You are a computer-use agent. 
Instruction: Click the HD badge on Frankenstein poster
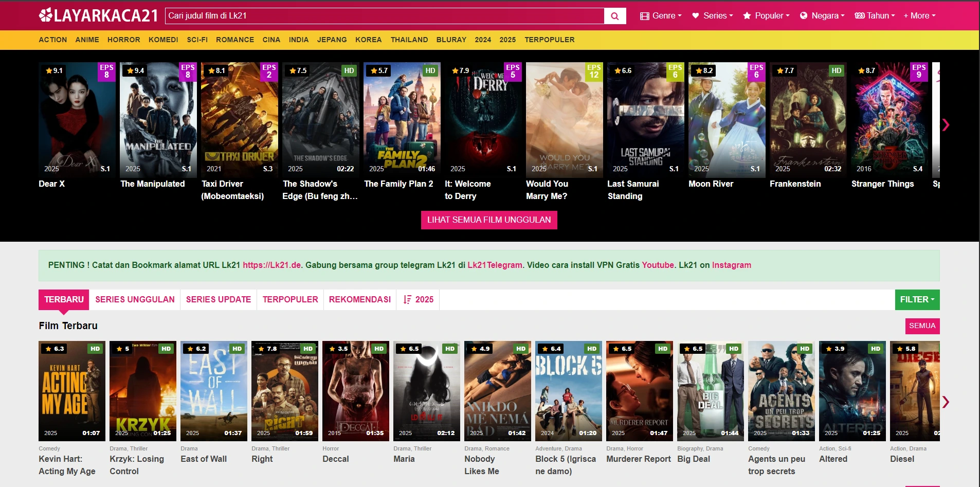click(836, 70)
